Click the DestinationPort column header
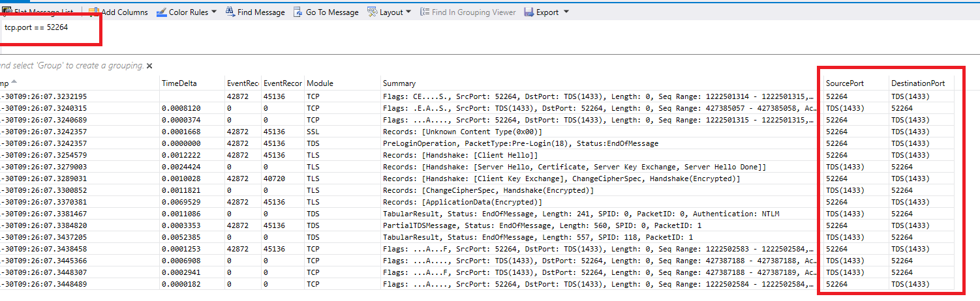 pos(917,83)
